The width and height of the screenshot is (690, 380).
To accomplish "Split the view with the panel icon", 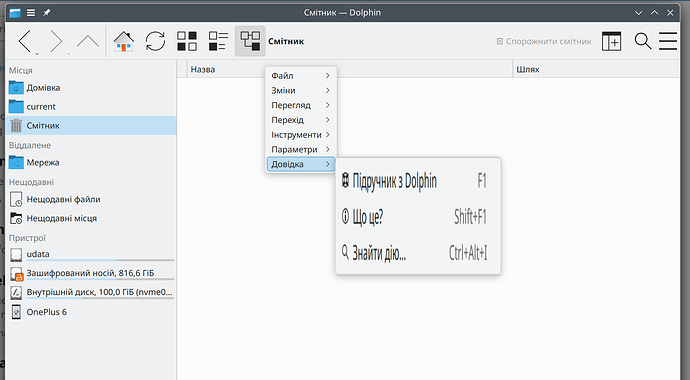I will point(612,41).
